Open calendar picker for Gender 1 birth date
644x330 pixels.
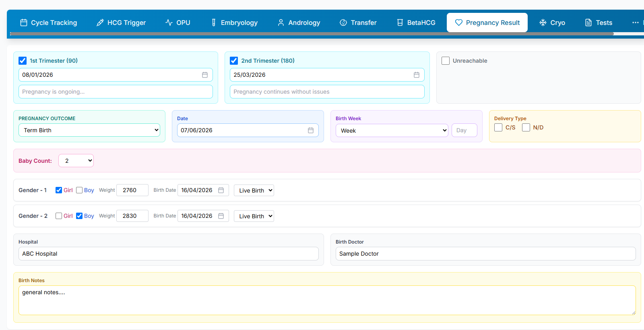221,190
